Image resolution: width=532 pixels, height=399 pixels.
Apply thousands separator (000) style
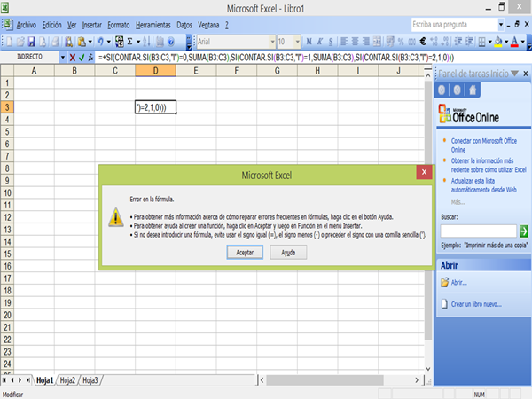[x=411, y=42]
